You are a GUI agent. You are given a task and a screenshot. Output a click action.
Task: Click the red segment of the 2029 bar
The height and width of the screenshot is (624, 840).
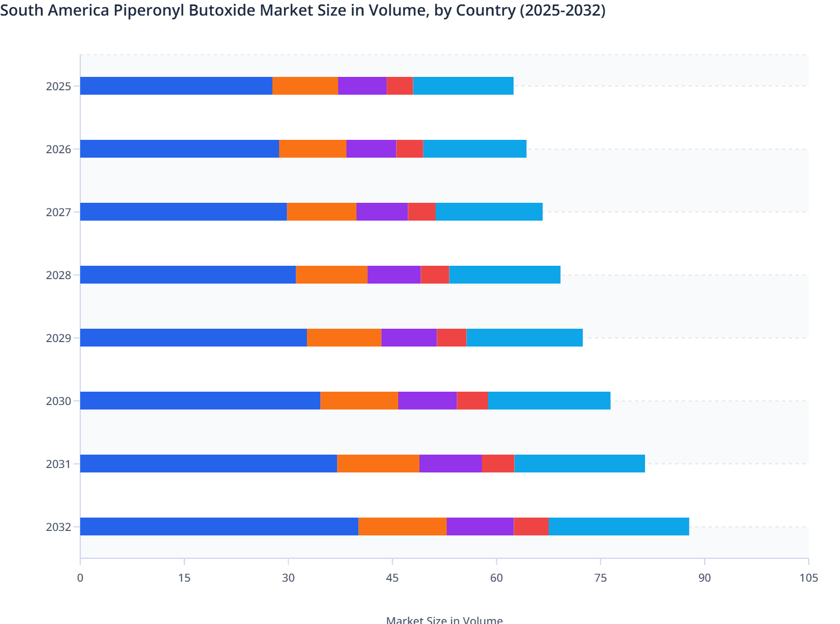point(451,338)
